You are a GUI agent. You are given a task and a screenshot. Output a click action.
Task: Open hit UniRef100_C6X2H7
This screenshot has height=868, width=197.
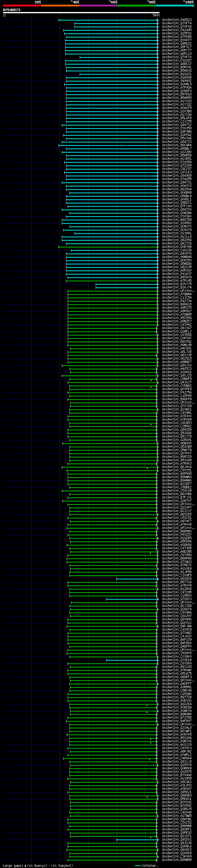pyautogui.click(x=177, y=616)
